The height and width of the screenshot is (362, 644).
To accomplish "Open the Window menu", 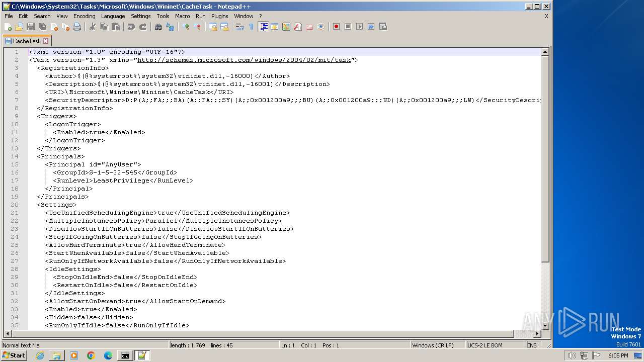I will tap(244, 16).
